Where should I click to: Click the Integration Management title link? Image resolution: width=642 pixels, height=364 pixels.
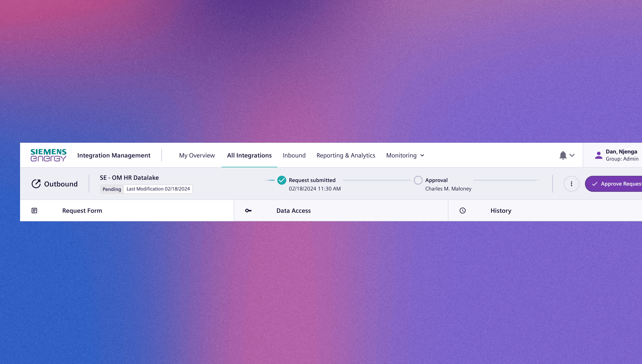click(x=114, y=156)
